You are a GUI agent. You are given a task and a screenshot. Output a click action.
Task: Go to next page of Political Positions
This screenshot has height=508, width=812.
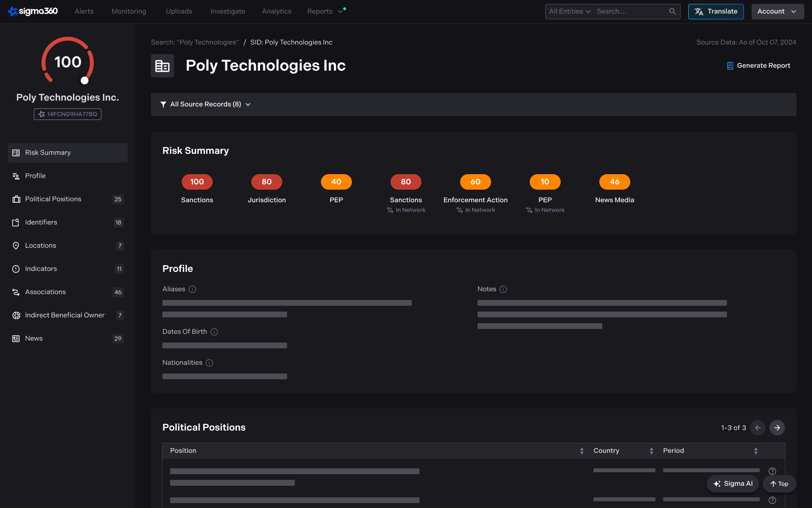pyautogui.click(x=777, y=428)
